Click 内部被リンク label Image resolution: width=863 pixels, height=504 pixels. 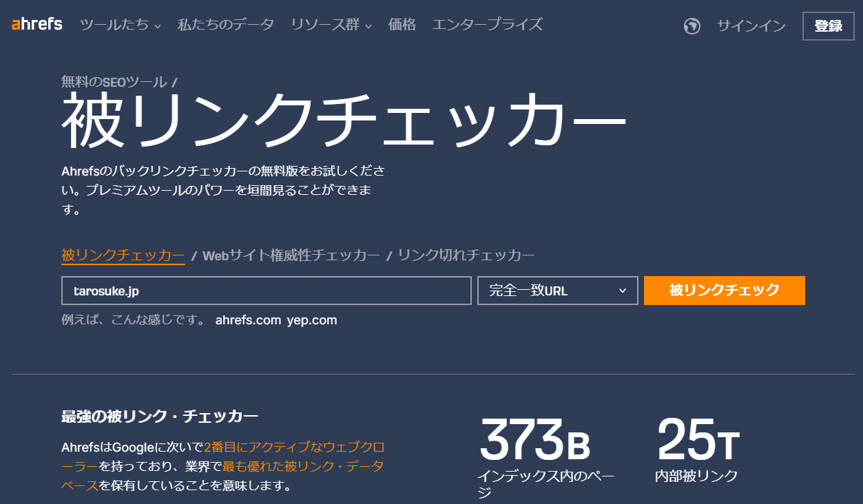pyautogui.click(x=696, y=476)
